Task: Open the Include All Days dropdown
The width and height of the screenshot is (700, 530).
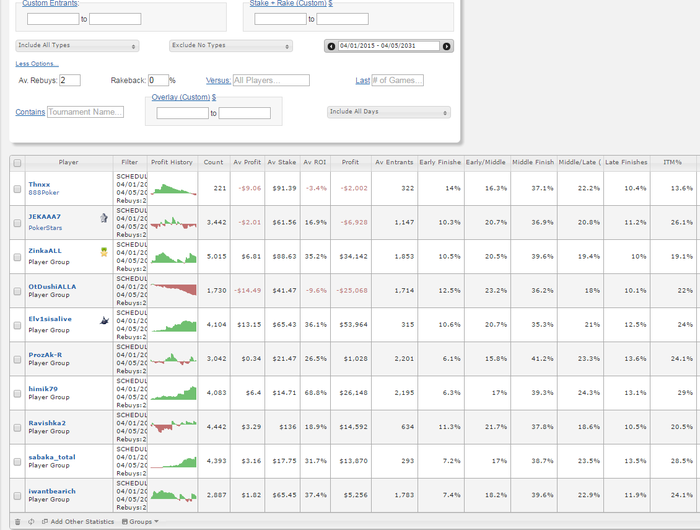Action: tap(388, 112)
